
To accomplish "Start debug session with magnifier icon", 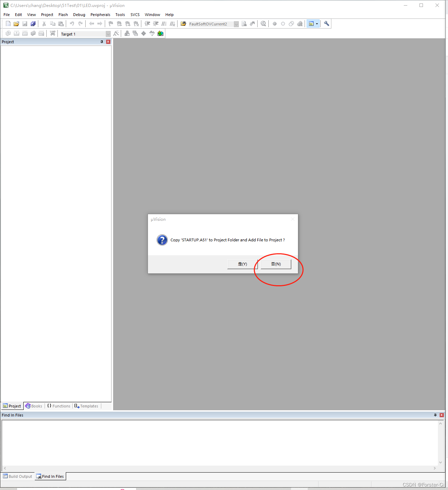I will [x=264, y=24].
